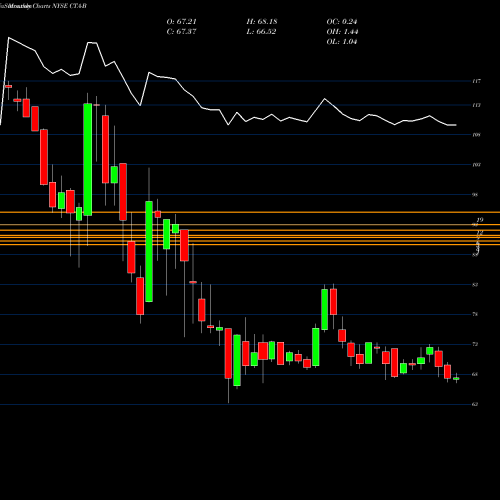Click the 113 price axis label
This screenshot has width=500, height=500.
(476, 105)
